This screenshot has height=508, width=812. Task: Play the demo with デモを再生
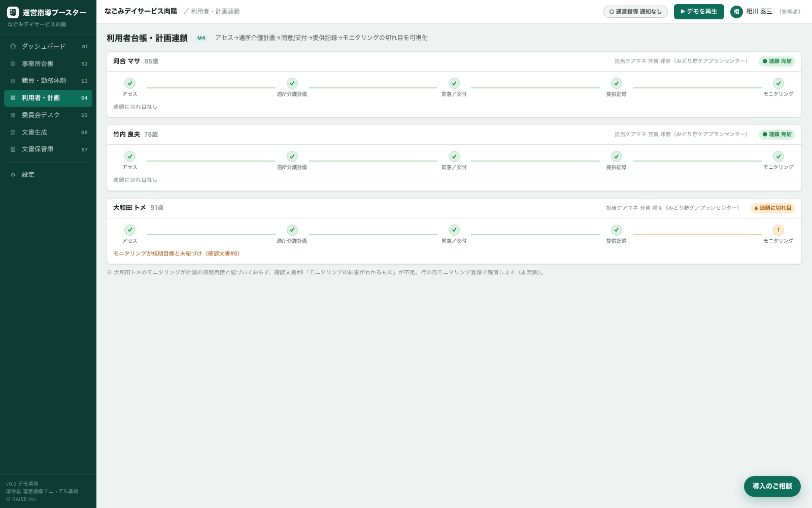699,12
